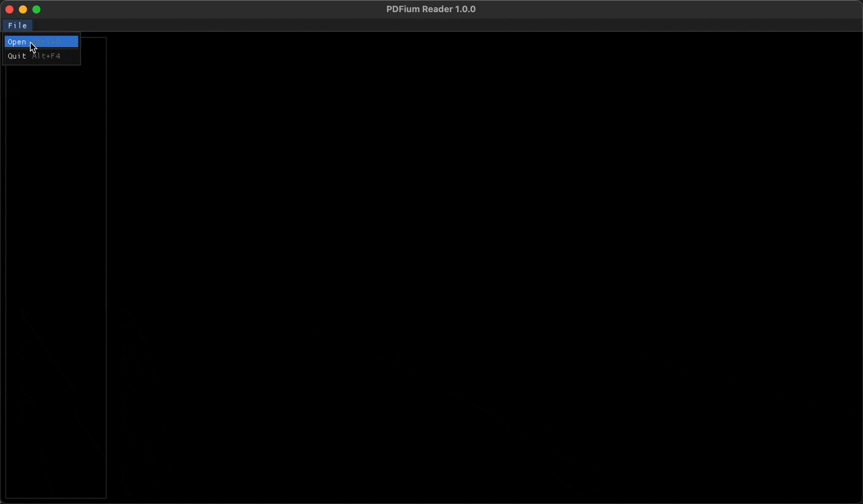Click the word Quit in dropdown
This screenshot has width=863, height=504.
17,56
